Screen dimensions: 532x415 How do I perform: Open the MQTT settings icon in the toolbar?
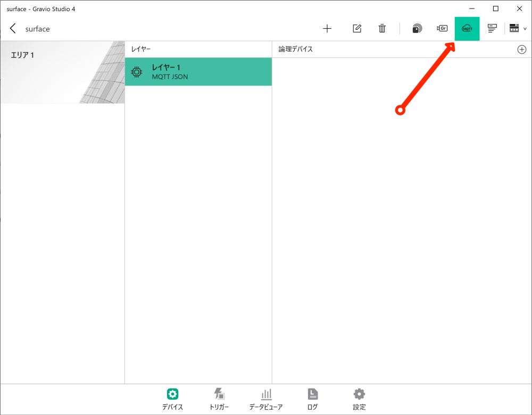pos(467,28)
